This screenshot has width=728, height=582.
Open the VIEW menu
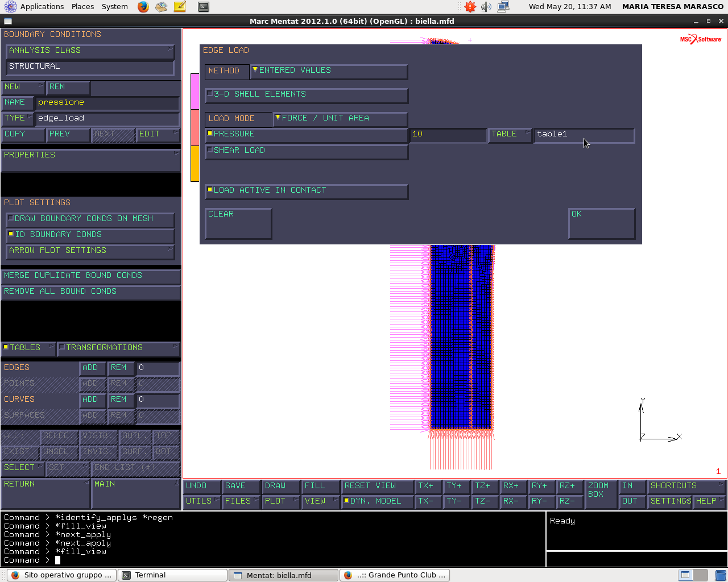[x=321, y=501]
